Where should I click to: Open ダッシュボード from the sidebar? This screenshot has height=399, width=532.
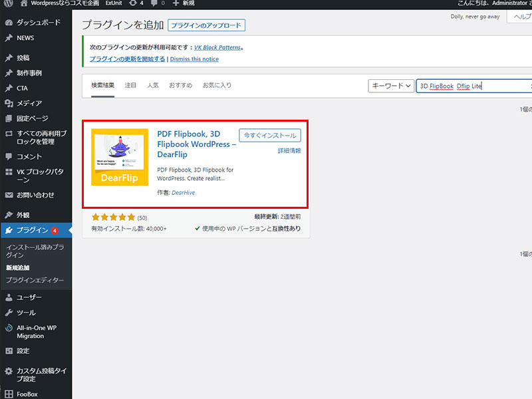click(x=38, y=23)
